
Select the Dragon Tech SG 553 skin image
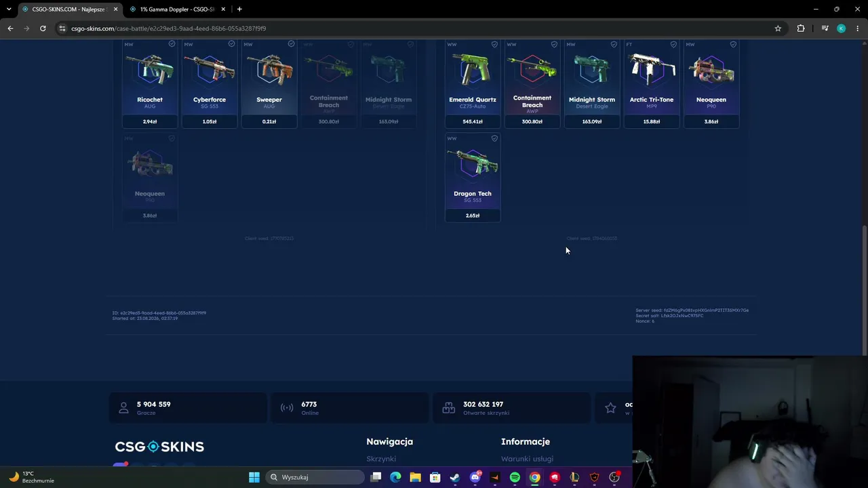tap(473, 163)
